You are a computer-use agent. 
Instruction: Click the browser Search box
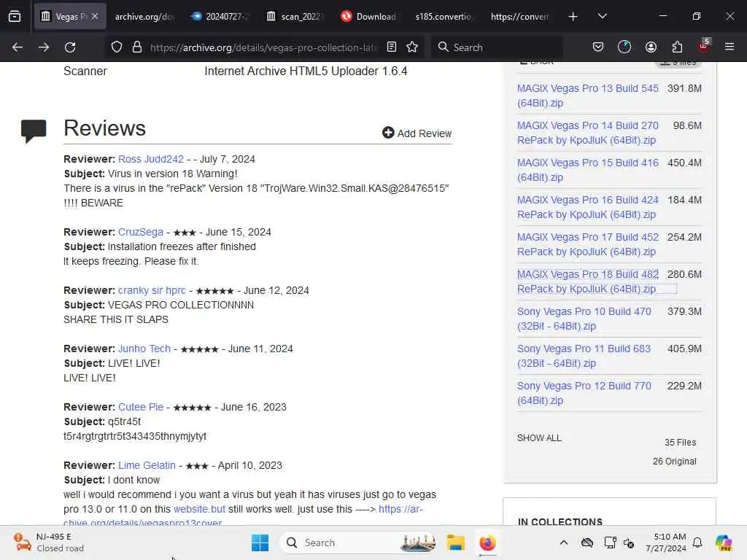tap(496, 47)
